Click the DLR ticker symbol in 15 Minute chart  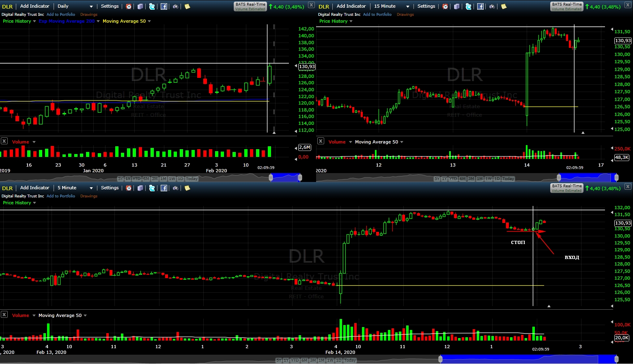point(324,6)
